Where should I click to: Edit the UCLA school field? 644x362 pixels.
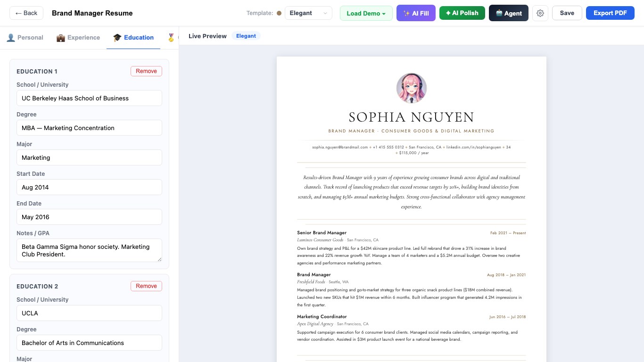89,313
